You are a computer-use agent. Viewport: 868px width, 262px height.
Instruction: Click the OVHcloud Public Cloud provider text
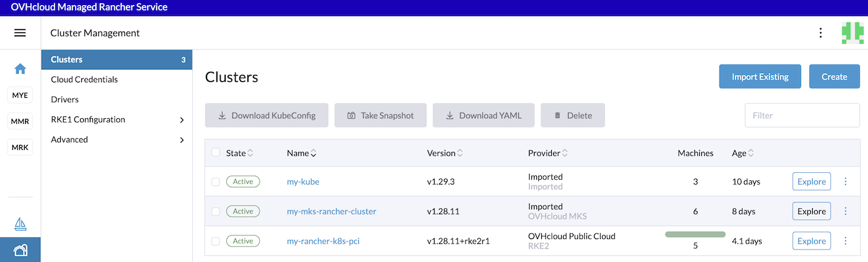pyautogui.click(x=572, y=236)
